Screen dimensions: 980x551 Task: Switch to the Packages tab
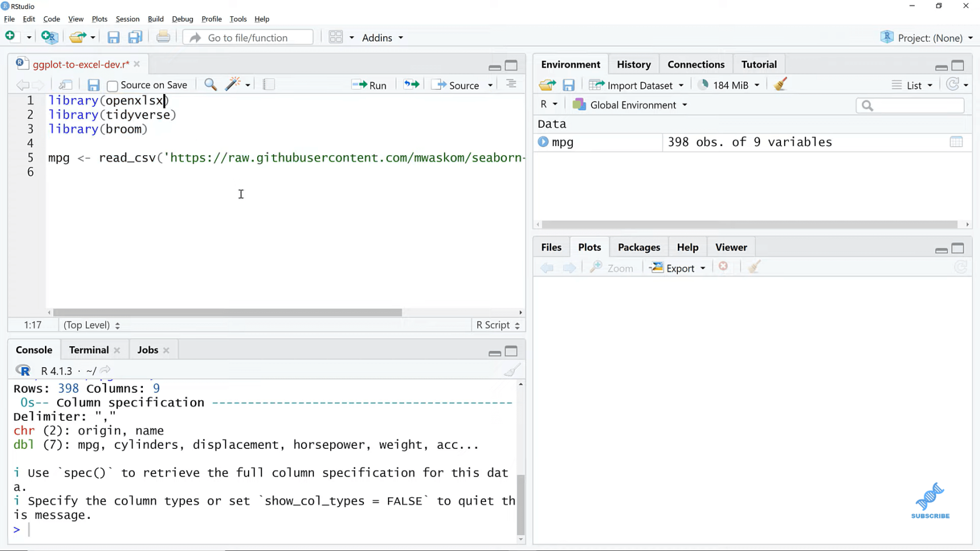click(x=639, y=247)
